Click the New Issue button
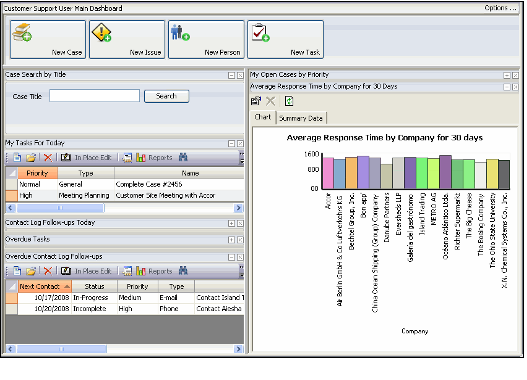The height and width of the screenshot is (380, 527). pos(127,39)
